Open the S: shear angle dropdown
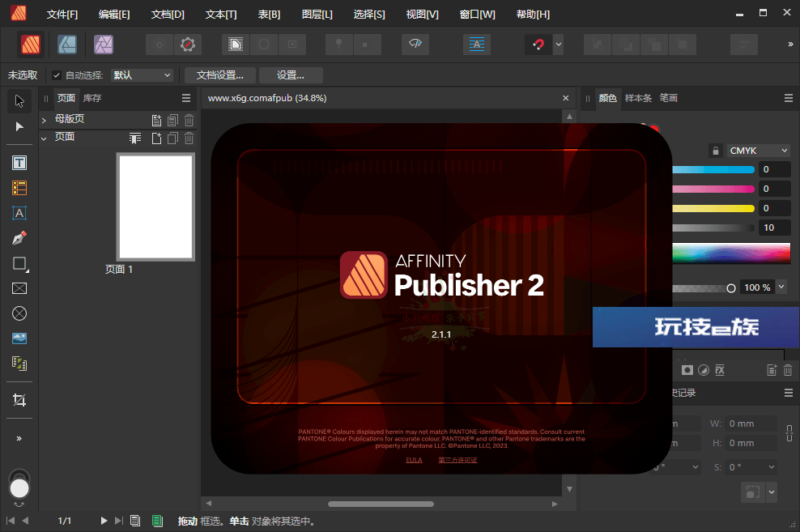The height and width of the screenshot is (532, 800). 751,467
